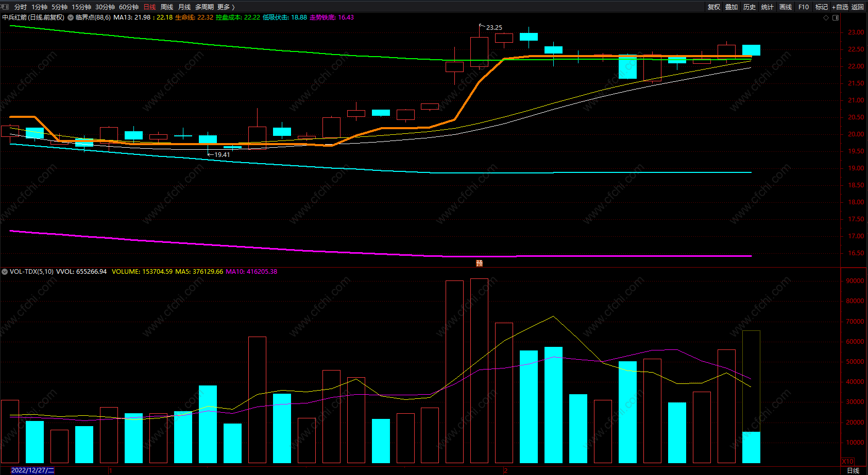The image size is (868, 475).
Task: Click the last cyan candlestick on chart
Action: point(751,50)
